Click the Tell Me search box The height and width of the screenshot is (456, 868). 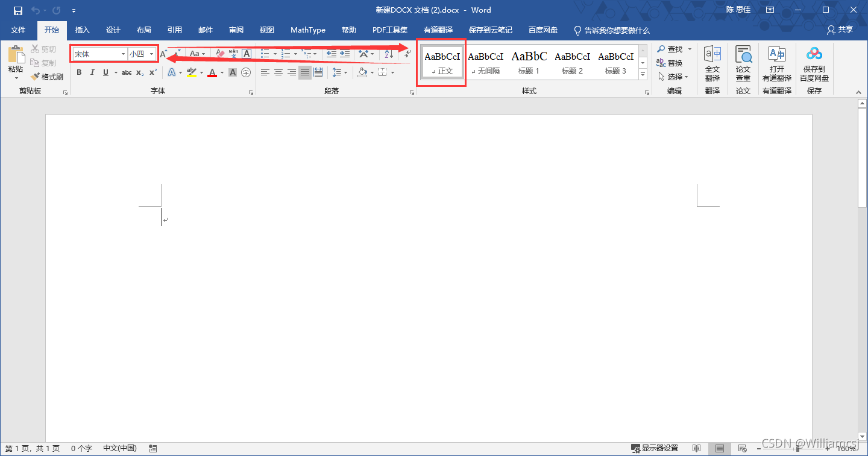pyautogui.click(x=612, y=30)
